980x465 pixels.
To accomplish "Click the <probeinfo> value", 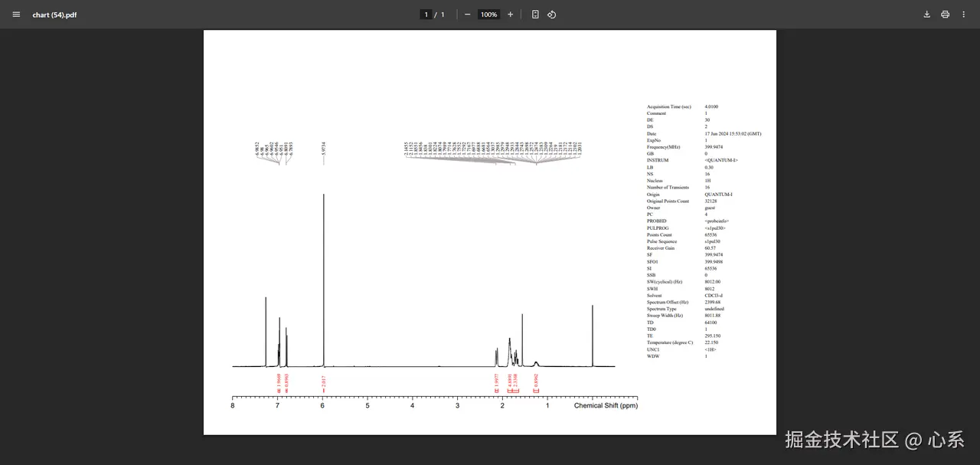I will [x=718, y=221].
